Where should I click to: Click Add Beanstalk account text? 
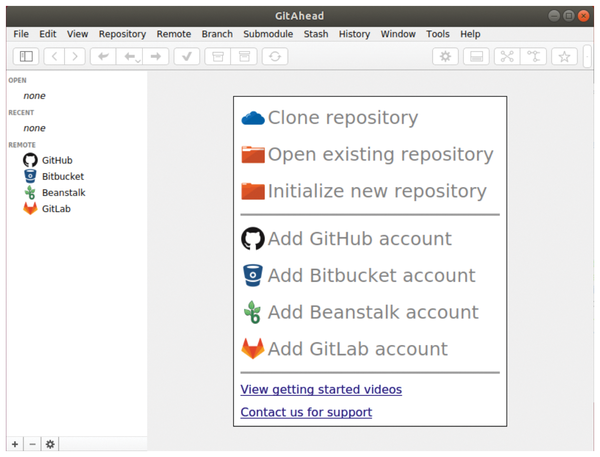click(373, 312)
